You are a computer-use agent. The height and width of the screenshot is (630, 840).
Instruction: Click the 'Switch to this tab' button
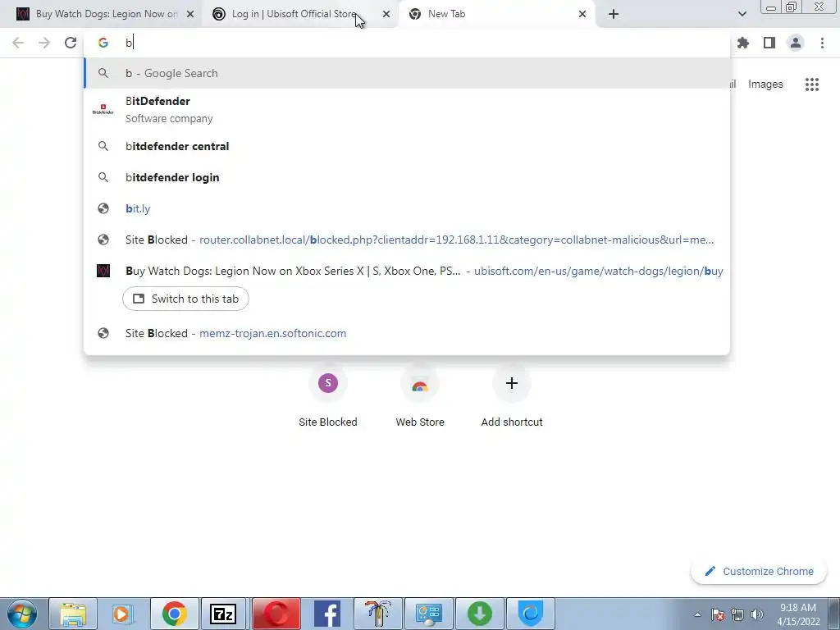pos(185,299)
